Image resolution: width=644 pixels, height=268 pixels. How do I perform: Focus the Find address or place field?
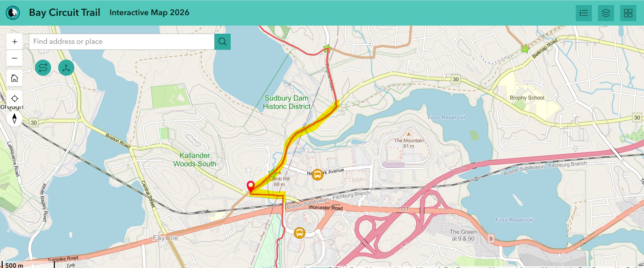point(122,42)
